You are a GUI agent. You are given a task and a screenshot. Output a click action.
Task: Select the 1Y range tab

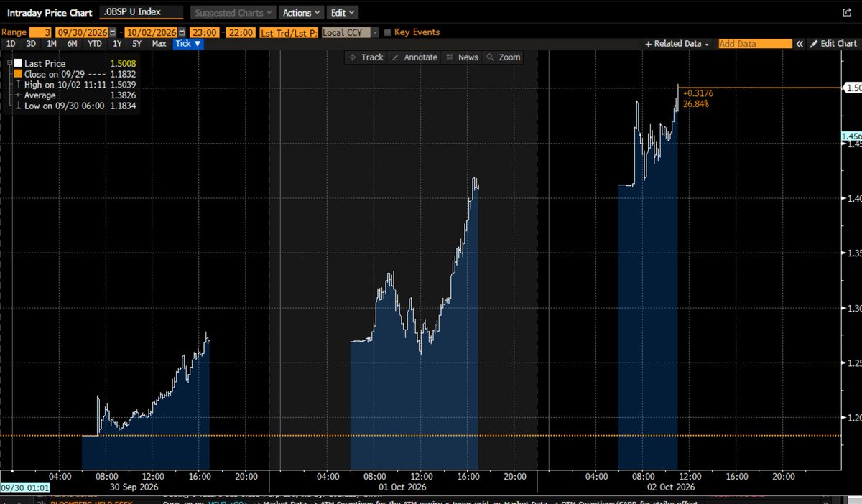coord(118,44)
